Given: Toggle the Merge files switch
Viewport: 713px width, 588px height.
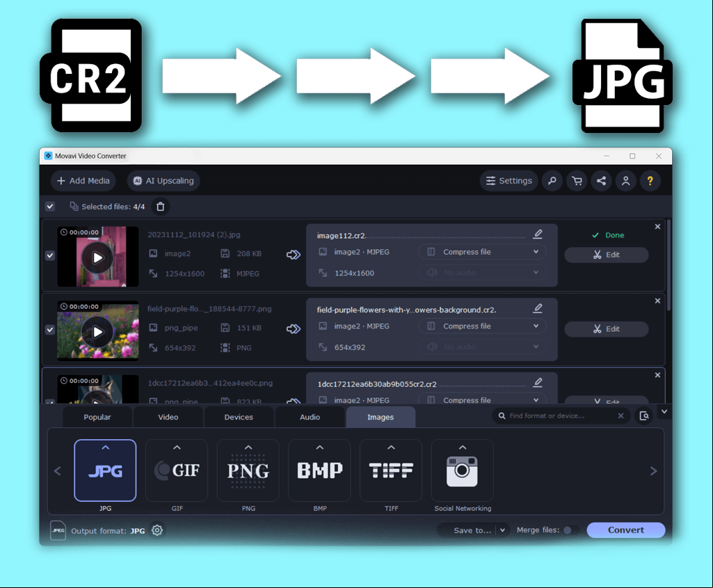Looking at the screenshot, I should [570, 530].
